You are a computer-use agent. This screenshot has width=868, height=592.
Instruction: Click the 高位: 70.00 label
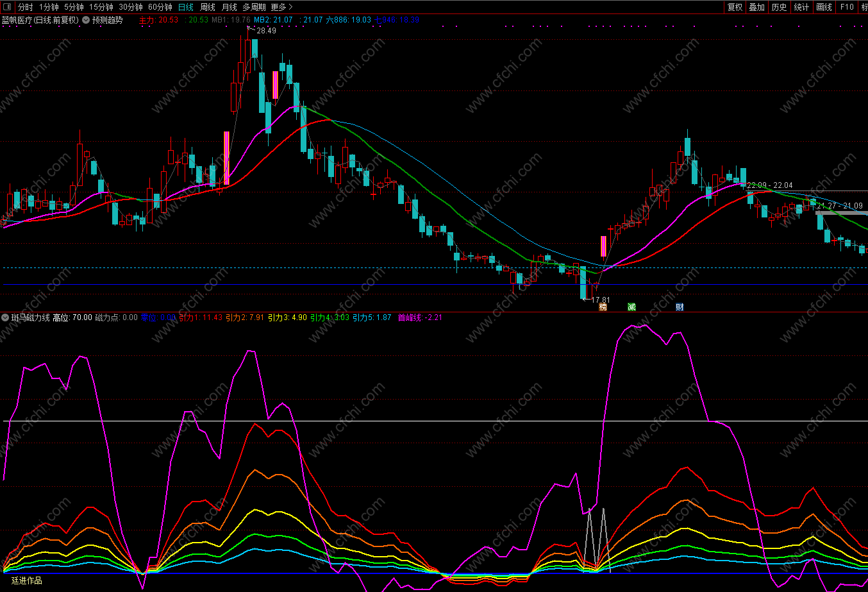(x=72, y=317)
